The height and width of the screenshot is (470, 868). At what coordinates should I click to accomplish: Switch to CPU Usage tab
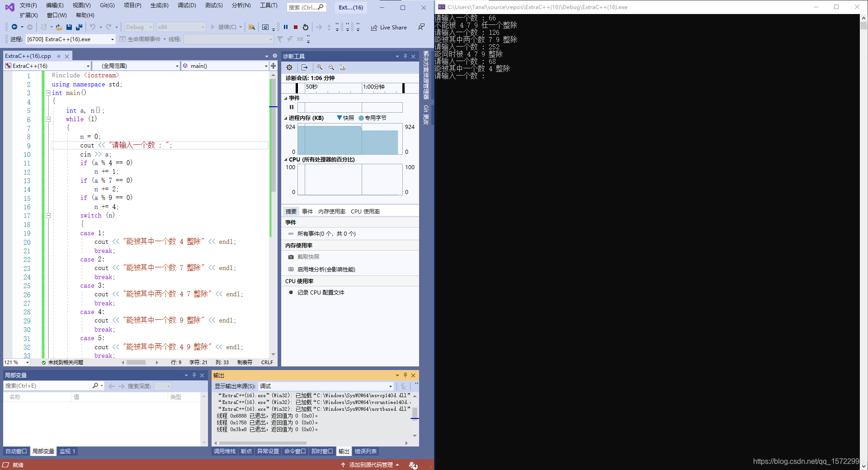click(365, 211)
